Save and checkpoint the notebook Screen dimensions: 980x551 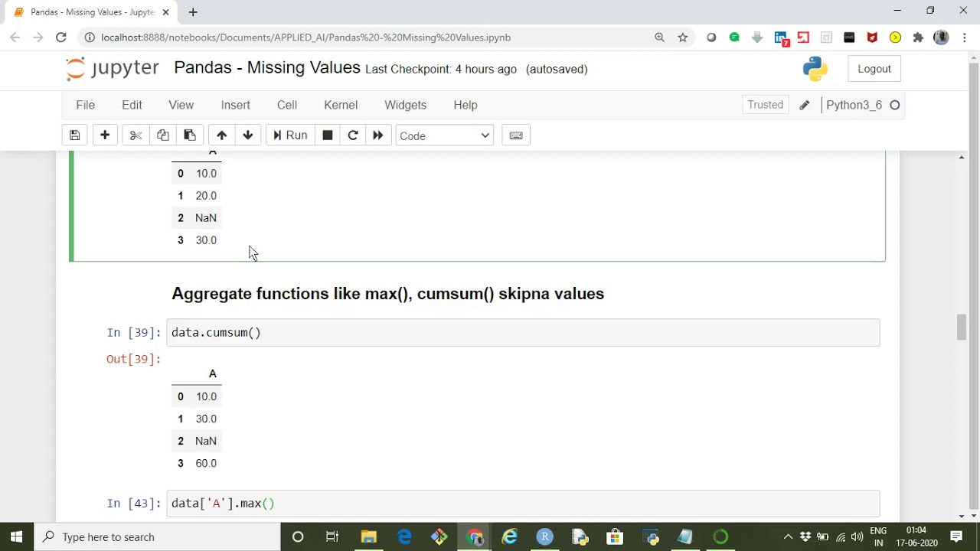pos(74,135)
